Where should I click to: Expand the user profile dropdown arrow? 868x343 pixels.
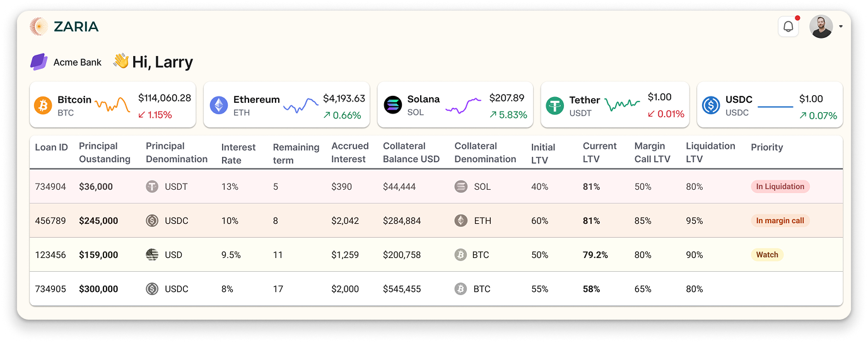click(x=841, y=26)
